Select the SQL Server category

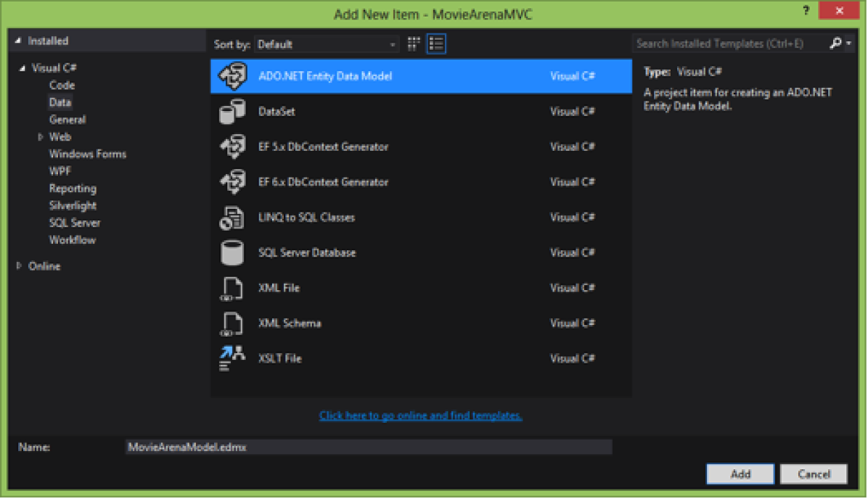(75, 223)
